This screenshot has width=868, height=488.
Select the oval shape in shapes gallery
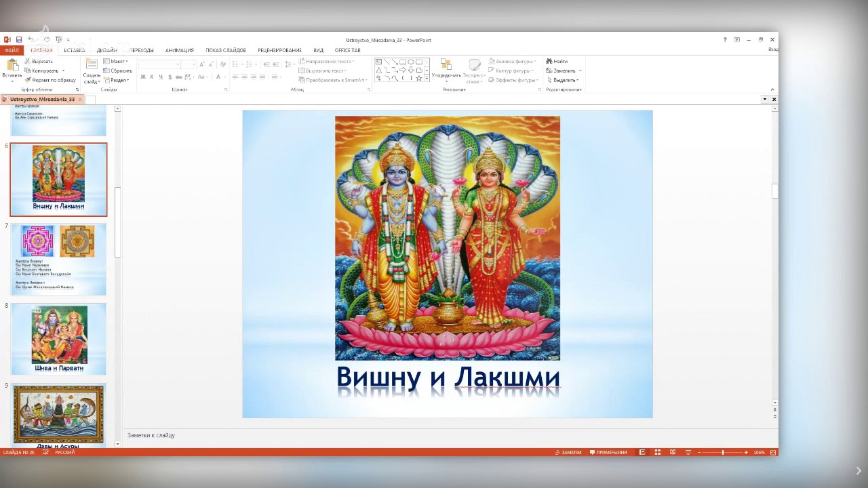[411, 62]
